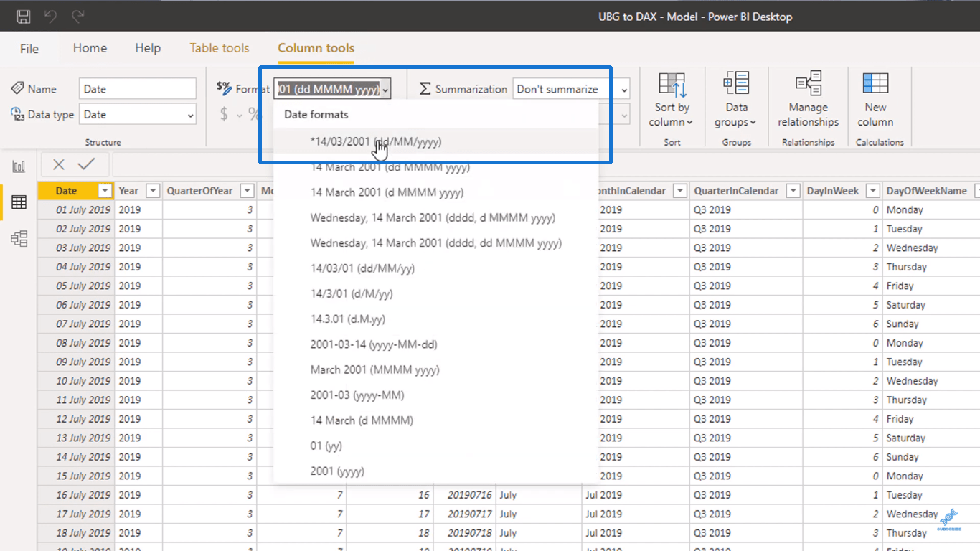This screenshot has width=980, height=551.
Task: Click the Redo arrow in title bar
Action: point(77,16)
